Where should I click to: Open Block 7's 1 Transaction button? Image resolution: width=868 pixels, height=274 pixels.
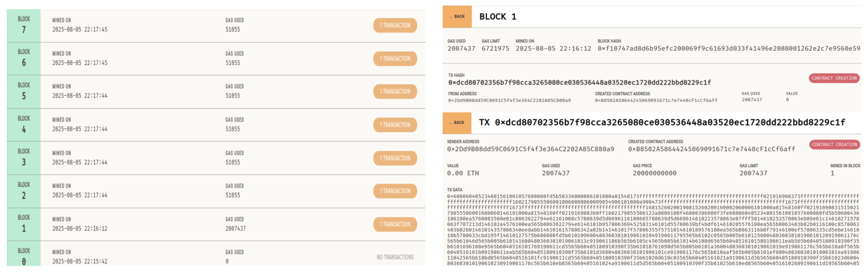click(x=395, y=25)
